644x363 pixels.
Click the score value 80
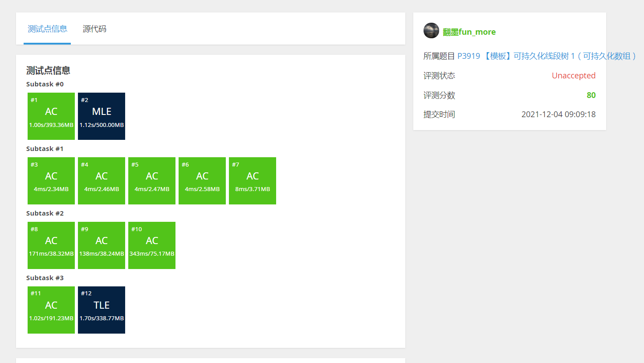pos(591,95)
